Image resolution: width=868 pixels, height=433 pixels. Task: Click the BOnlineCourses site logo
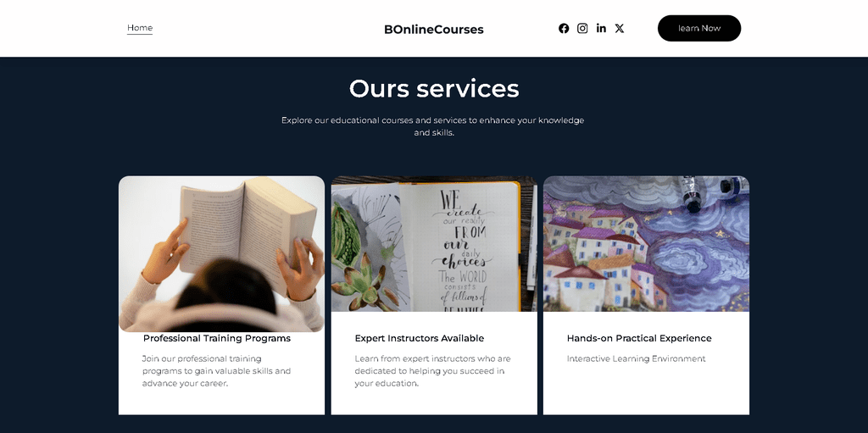pos(433,30)
